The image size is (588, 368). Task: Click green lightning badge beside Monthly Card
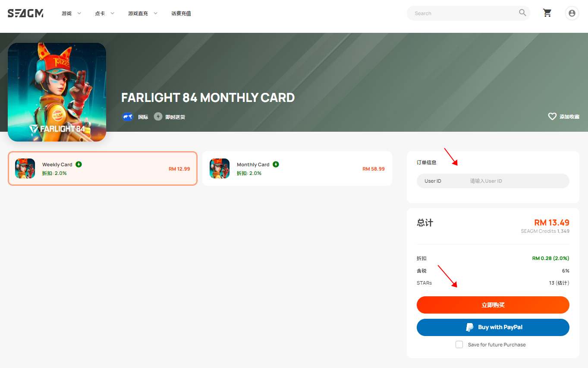coord(276,164)
